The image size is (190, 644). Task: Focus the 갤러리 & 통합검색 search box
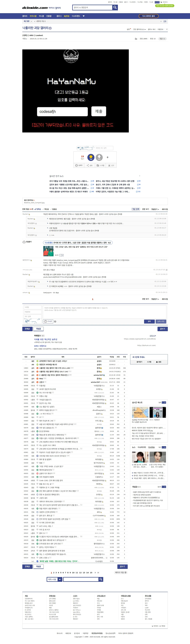pos(92,8)
